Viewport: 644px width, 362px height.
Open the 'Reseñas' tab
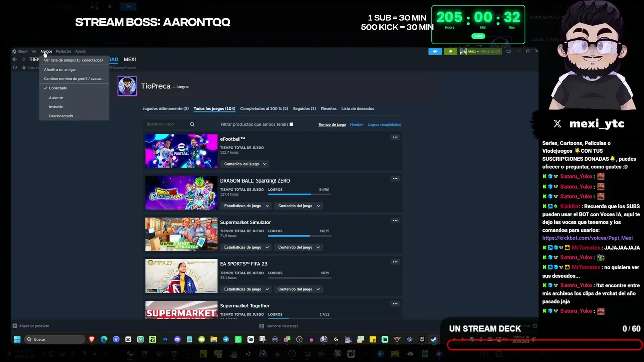click(329, 109)
